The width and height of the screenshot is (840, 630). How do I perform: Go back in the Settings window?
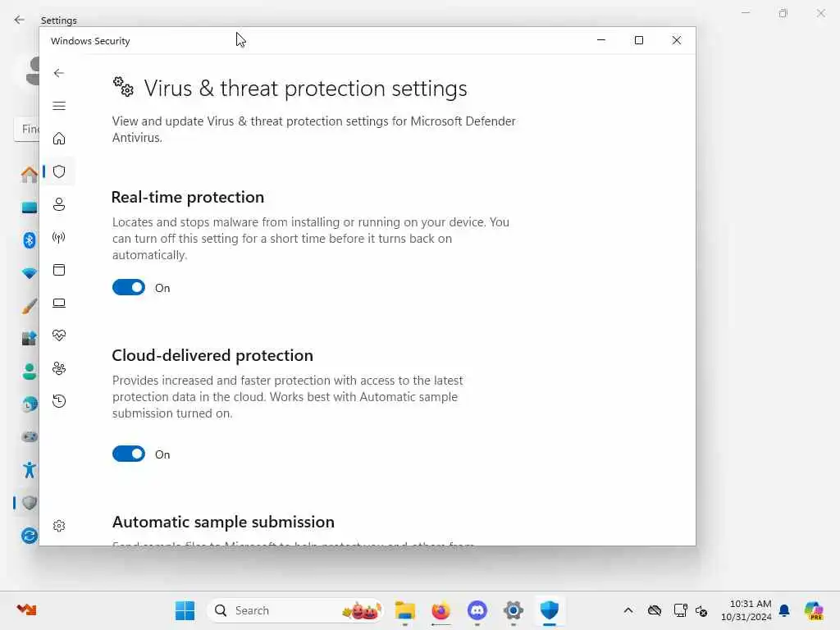click(x=20, y=20)
